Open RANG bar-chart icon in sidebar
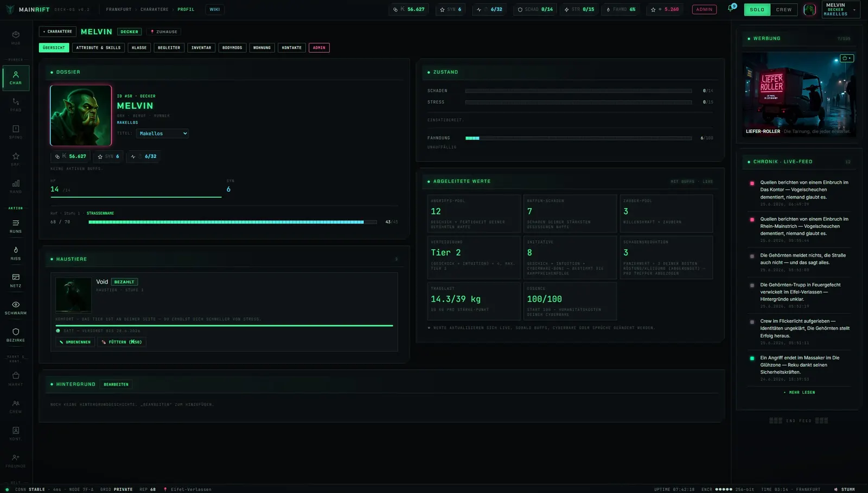Screen dimensions: 868x493 pyautogui.click(x=16, y=186)
